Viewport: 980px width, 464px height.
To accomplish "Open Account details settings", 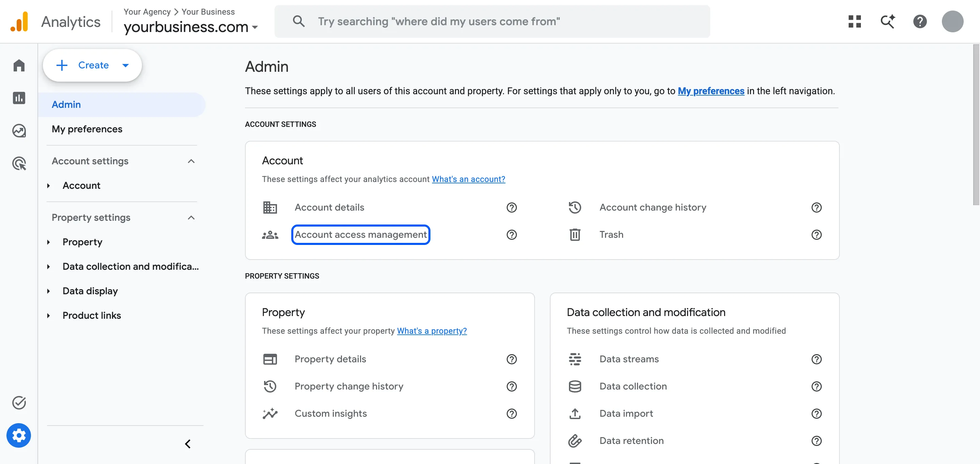I will (329, 207).
